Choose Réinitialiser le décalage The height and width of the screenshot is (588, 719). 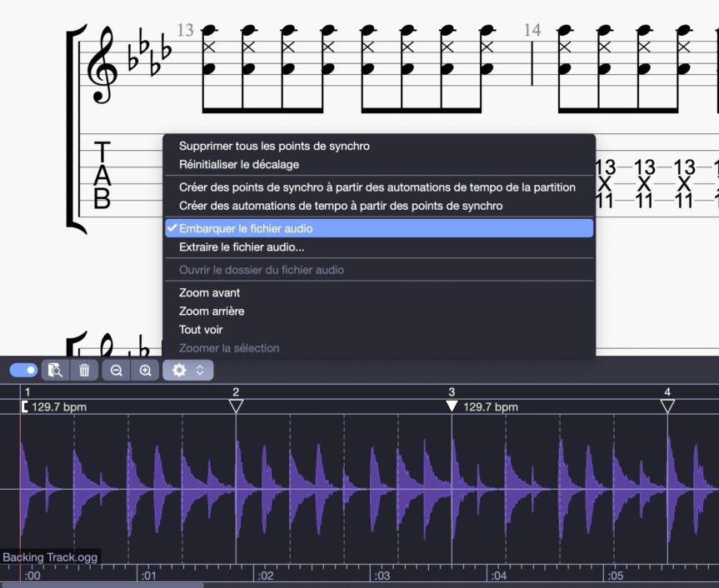(239, 164)
